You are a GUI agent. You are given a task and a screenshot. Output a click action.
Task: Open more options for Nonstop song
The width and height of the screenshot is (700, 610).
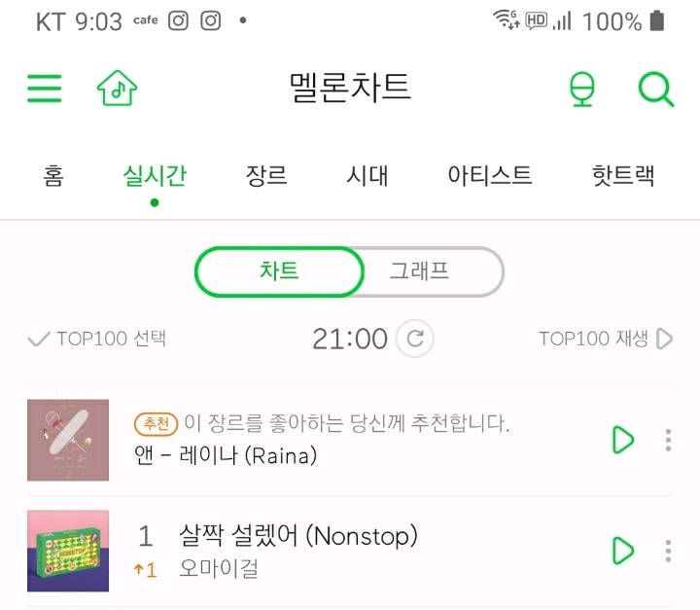point(668,551)
